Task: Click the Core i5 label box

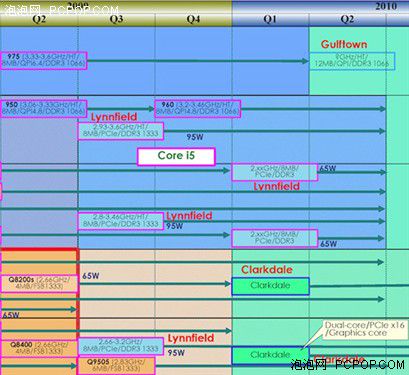Action: coord(176,157)
